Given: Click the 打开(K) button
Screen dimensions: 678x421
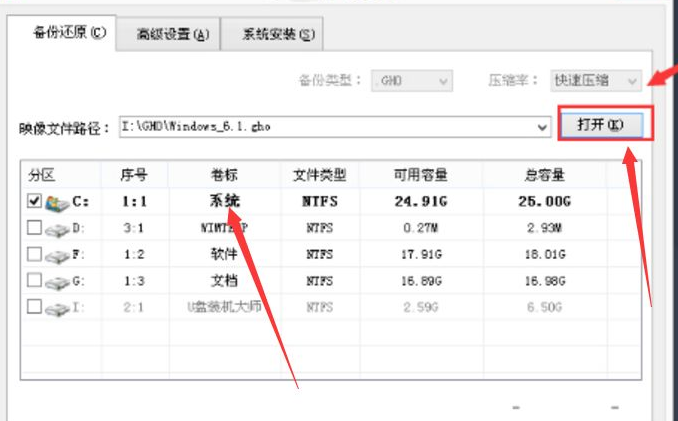Looking at the screenshot, I should [x=602, y=124].
